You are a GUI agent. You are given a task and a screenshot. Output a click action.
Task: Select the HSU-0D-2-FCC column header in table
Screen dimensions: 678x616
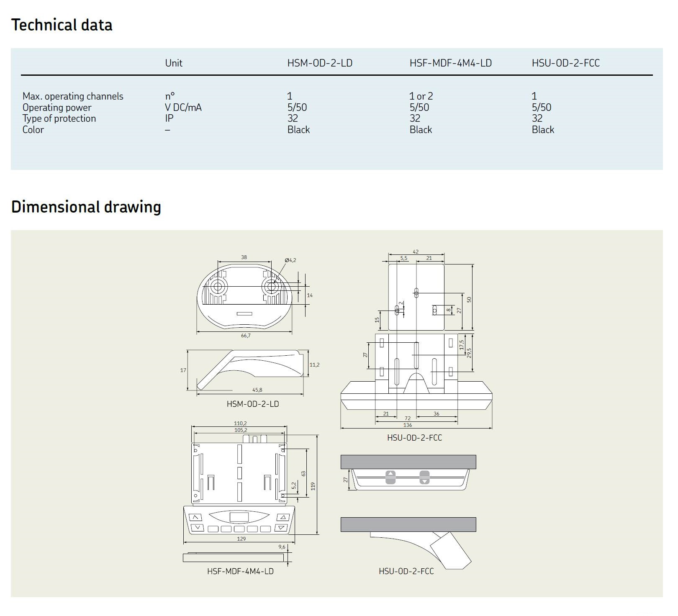click(565, 63)
